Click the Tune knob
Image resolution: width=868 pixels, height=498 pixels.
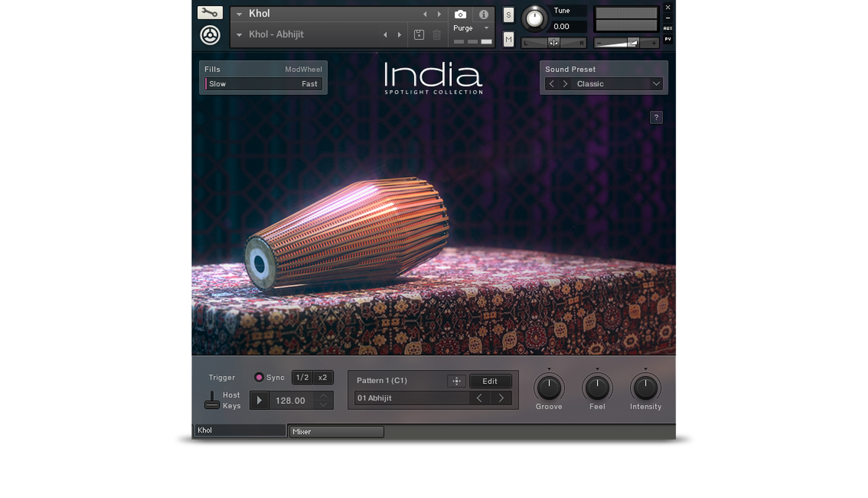[534, 19]
